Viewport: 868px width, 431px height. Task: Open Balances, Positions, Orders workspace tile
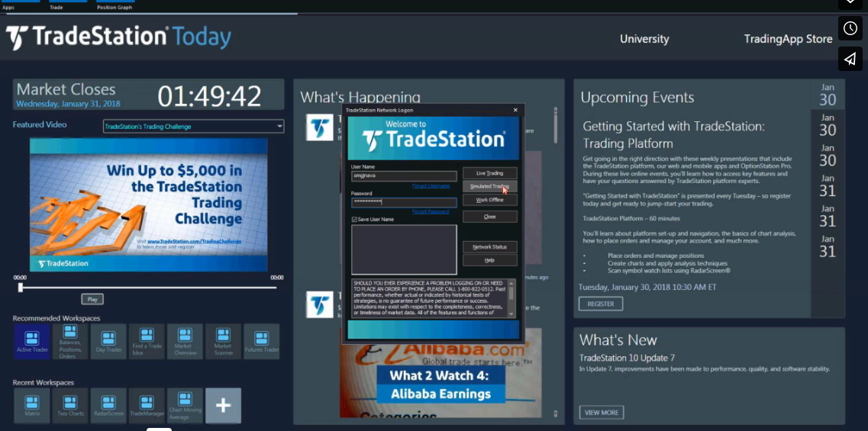(x=70, y=342)
